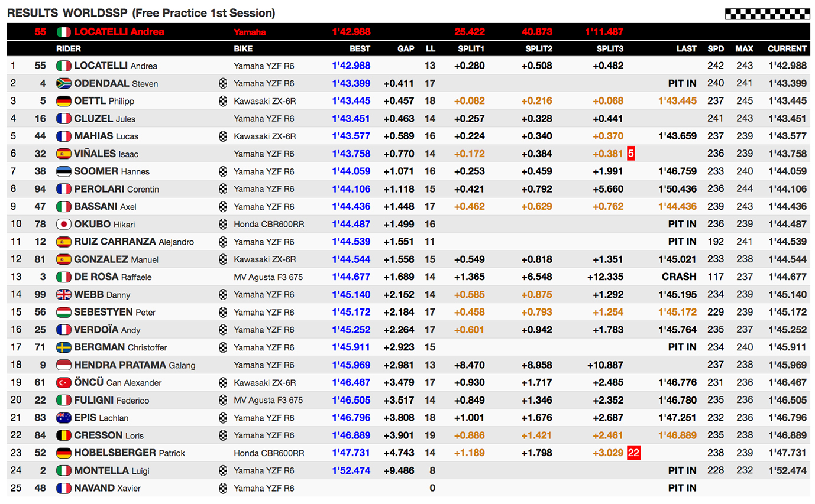Click the South African flag next to ODENDAAL
This screenshot has height=504, width=815.
click(x=63, y=84)
